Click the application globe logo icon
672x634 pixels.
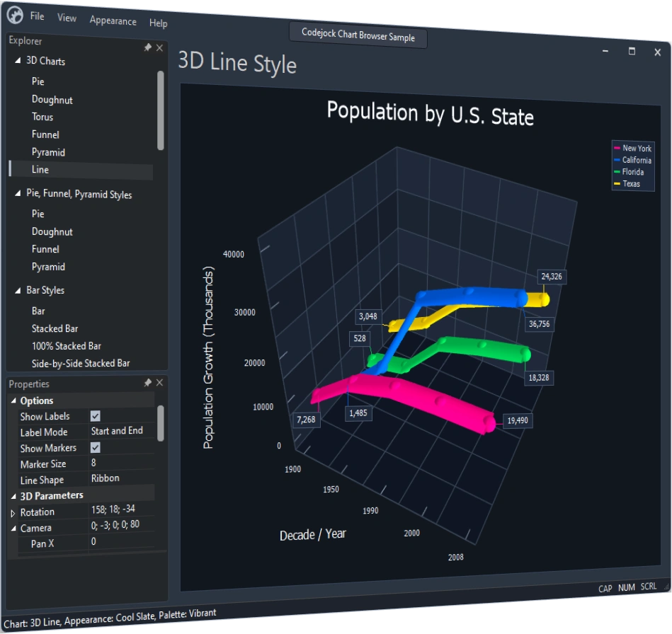coord(16,15)
